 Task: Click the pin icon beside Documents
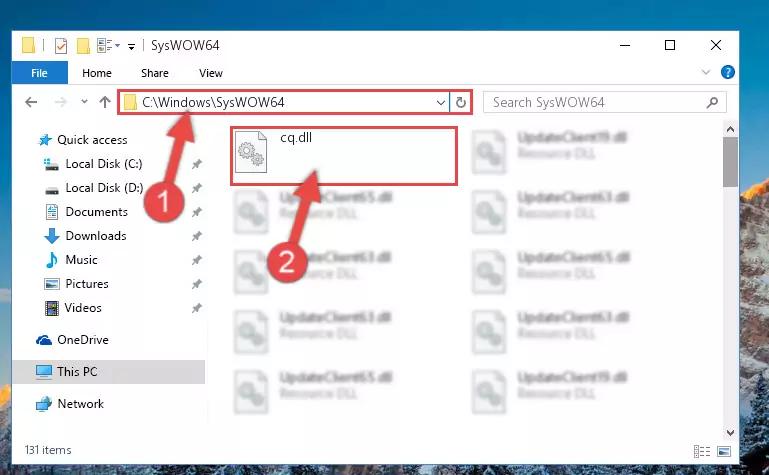197,212
